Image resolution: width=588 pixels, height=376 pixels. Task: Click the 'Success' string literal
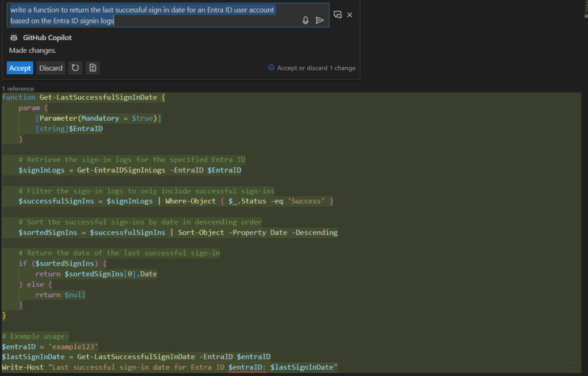pyautogui.click(x=306, y=201)
